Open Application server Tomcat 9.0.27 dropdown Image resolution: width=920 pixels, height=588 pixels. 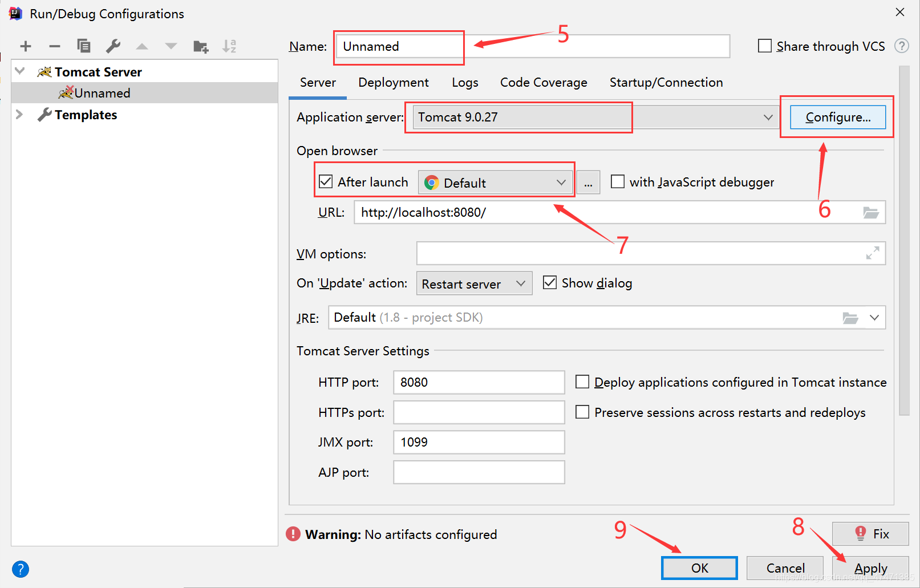click(595, 117)
